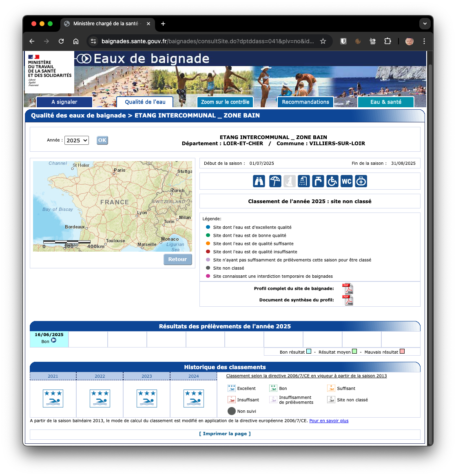Screen dimensions: 456x476
Task: Follow the Pour en savoir plus link
Action: [329, 421]
